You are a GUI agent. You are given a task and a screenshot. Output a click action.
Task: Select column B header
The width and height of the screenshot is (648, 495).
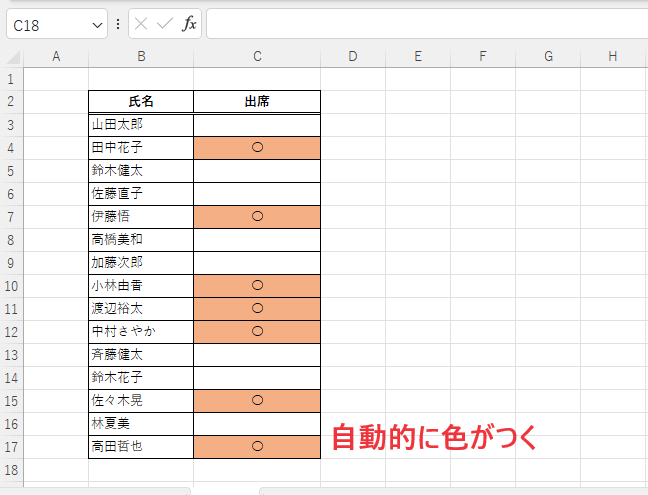click(x=141, y=56)
